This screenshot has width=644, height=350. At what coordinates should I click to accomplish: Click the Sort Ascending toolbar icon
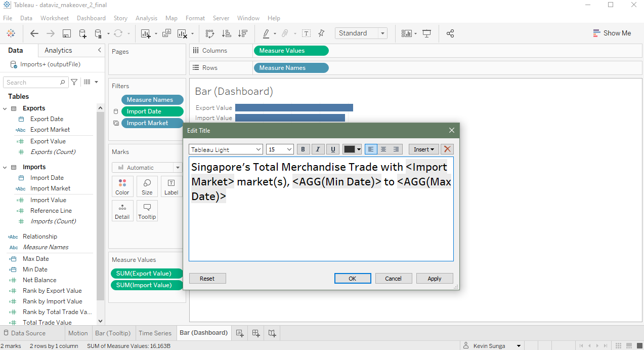(226, 33)
